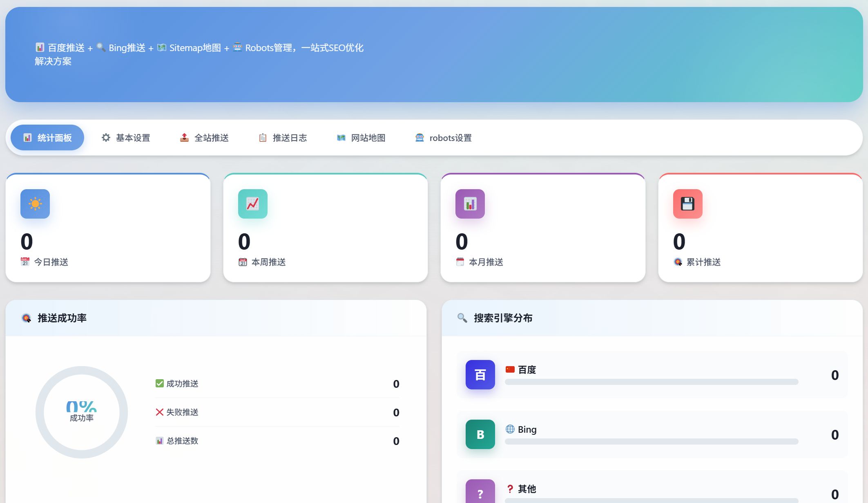Click the target icon beside 累计推送
The image size is (868, 503).
click(678, 262)
